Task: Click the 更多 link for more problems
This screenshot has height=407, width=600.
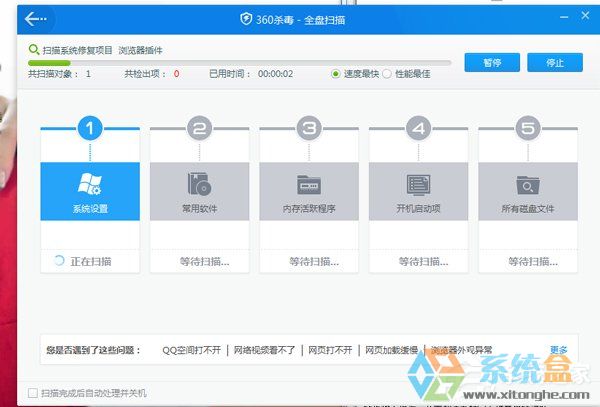Action: coord(559,350)
